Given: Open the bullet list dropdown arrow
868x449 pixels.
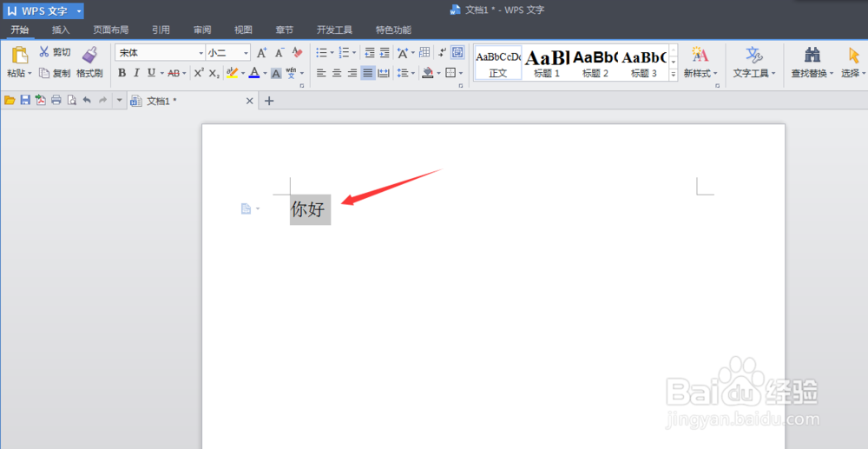Looking at the screenshot, I should (332, 53).
